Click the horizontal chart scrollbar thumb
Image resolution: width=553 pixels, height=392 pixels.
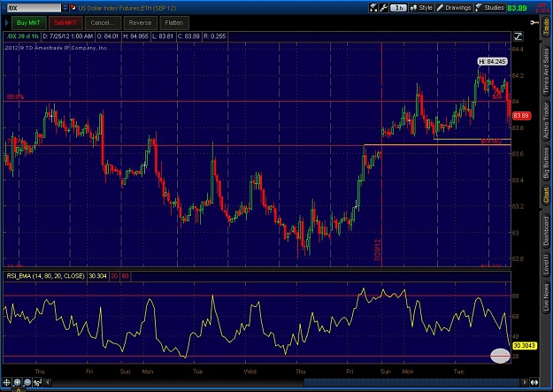411,382
